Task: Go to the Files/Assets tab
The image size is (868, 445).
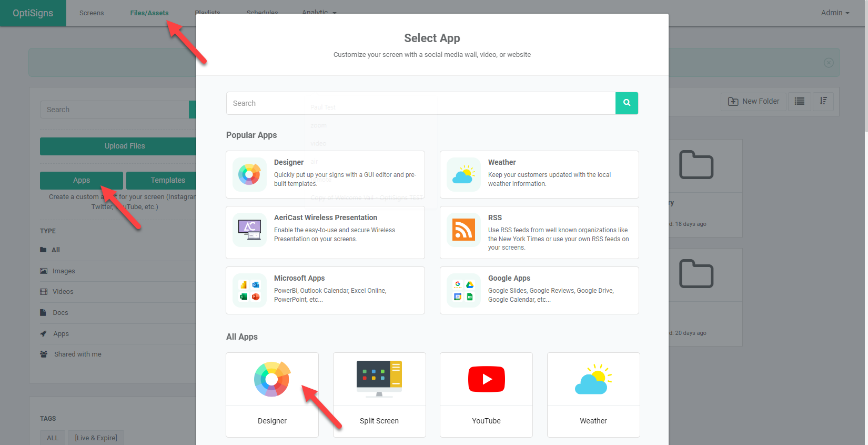Action: (149, 13)
